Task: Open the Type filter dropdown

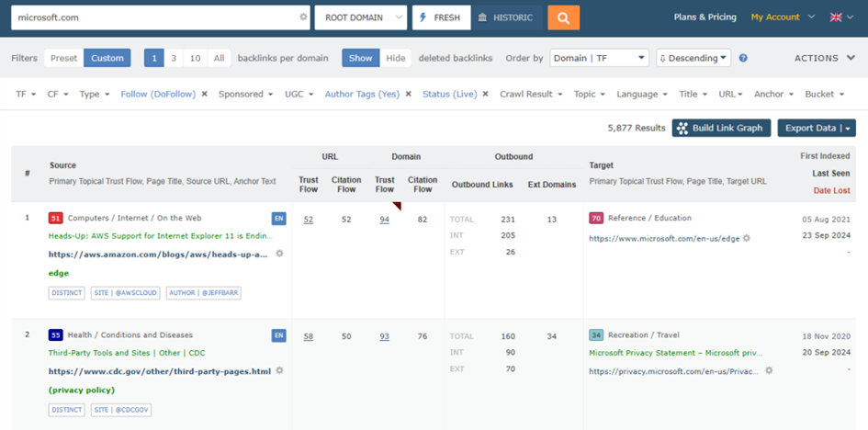Action: [95, 94]
